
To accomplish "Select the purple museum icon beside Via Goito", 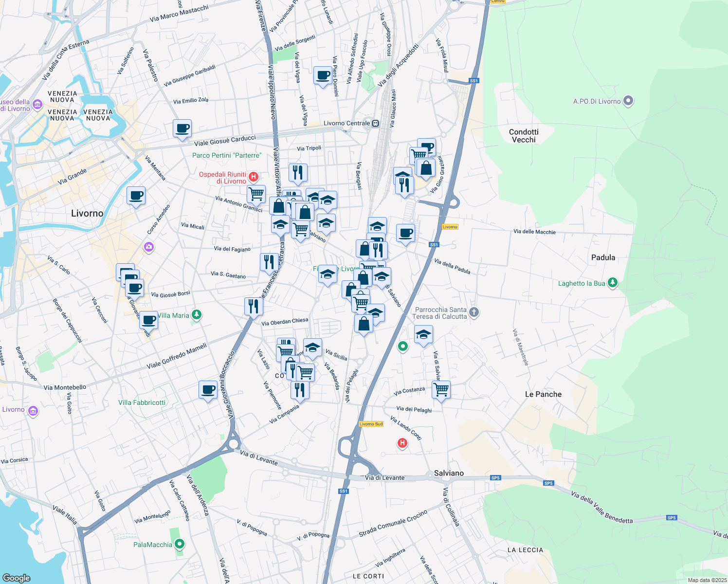I will (33, 411).
